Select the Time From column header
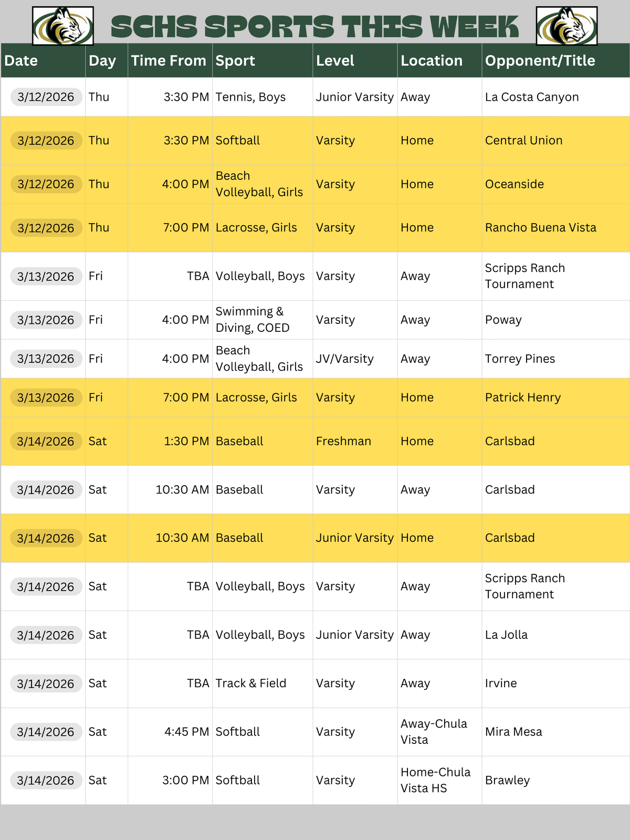This screenshot has height=840, width=630. coord(169,61)
